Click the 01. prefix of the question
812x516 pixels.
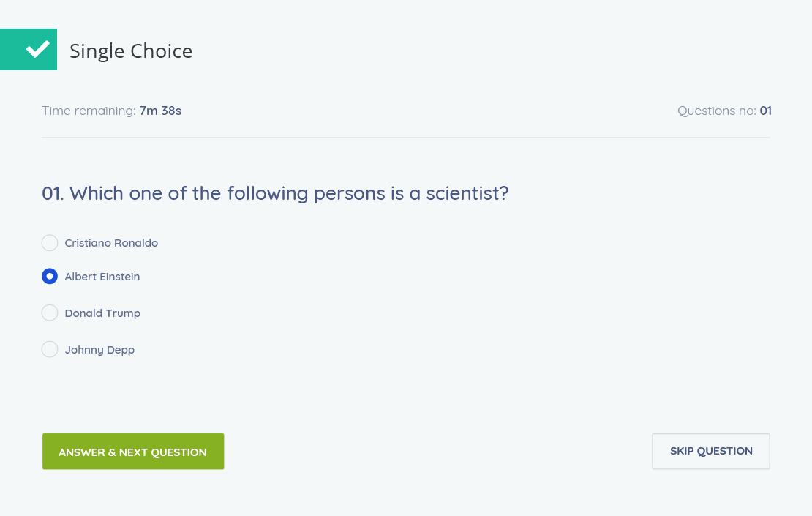[53, 193]
